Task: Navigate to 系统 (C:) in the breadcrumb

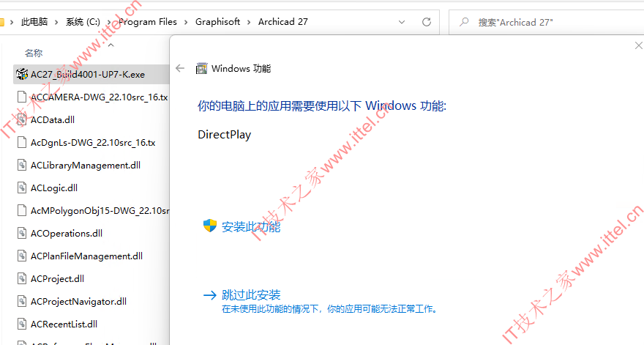Action: pos(83,22)
